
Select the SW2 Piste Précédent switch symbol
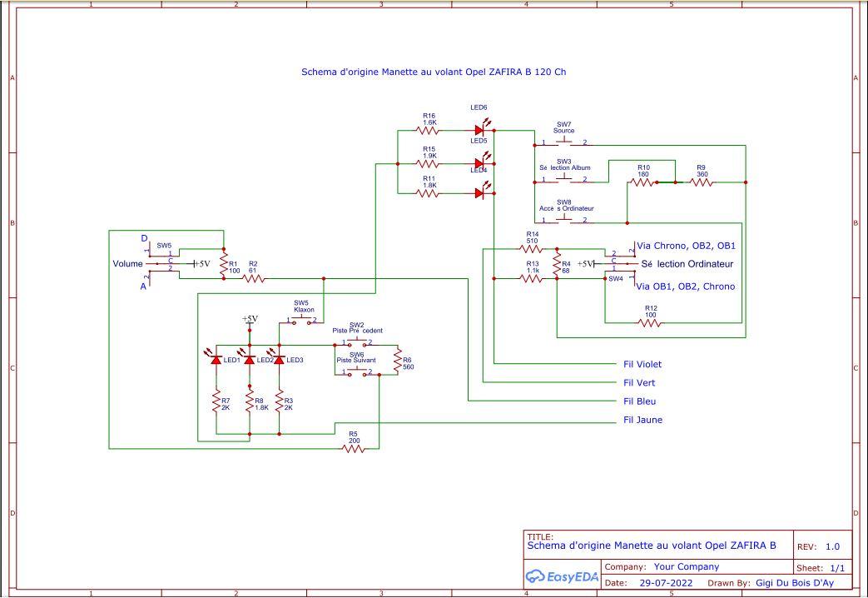357,342
